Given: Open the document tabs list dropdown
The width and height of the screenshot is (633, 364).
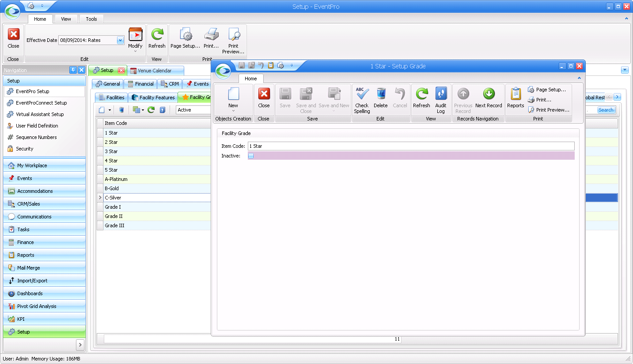Looking at the screenshot, I should (625, 70).
